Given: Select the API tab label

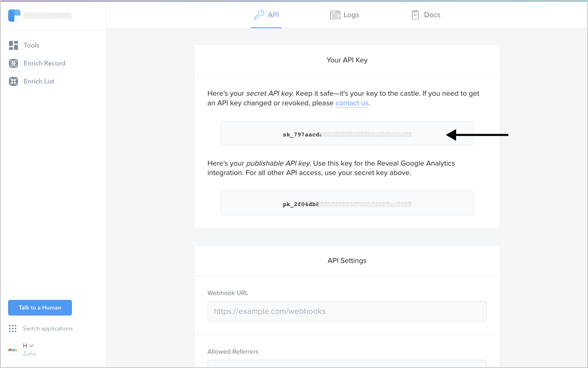Looking at the screenshot, I should (273, 15).
